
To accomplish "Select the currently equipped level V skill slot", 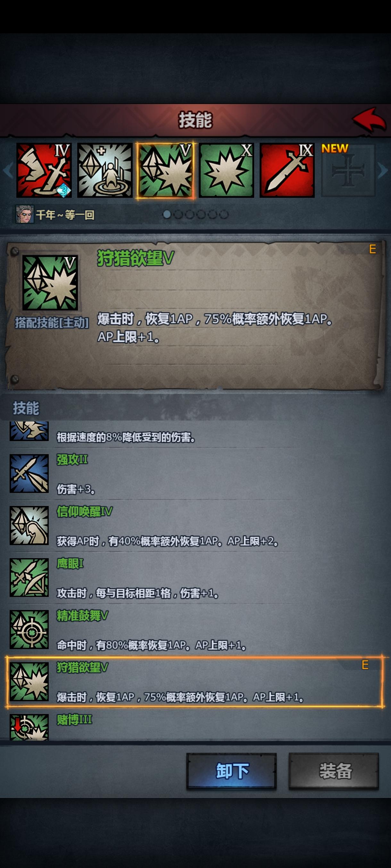I will click(165, 170).
